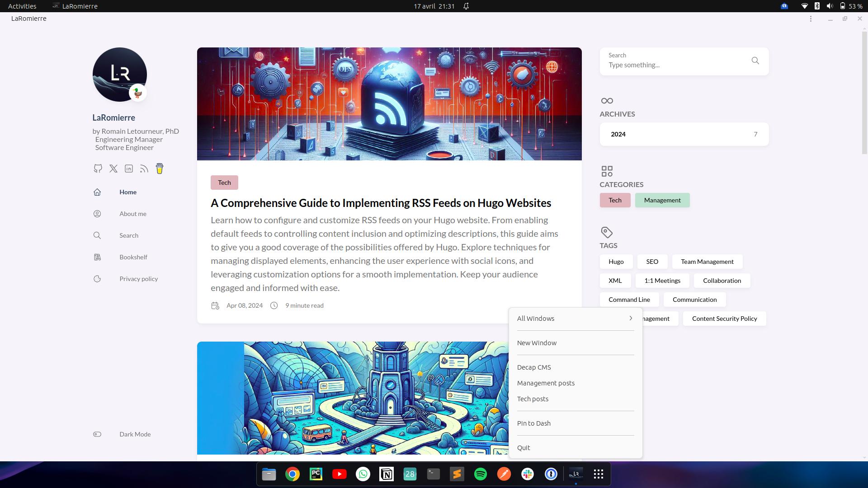Open Files from the dock
The image size is (868, 488).
pos(269,474)
